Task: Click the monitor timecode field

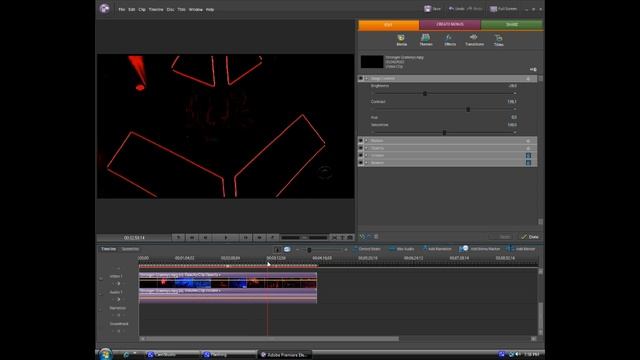Action: tap(134, 237)
